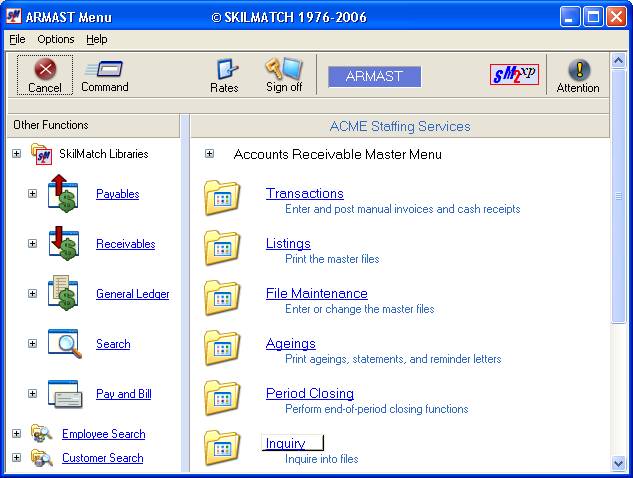Expand the SkilMatch Libraries tree node

pos(16,153)
